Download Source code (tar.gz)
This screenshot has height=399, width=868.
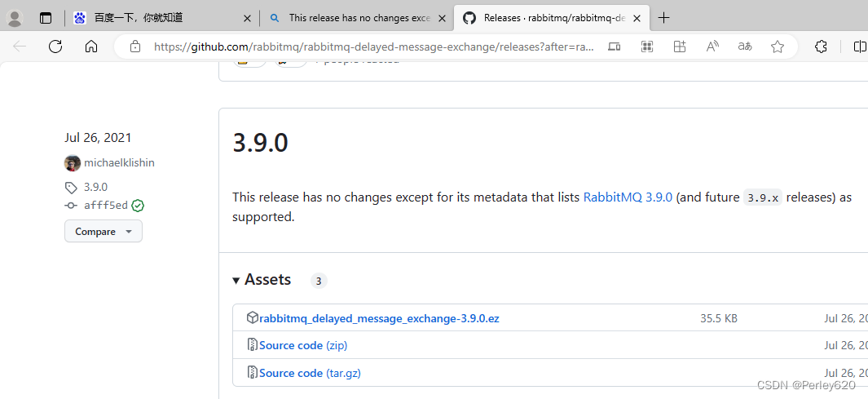click(x=310, y=373)
